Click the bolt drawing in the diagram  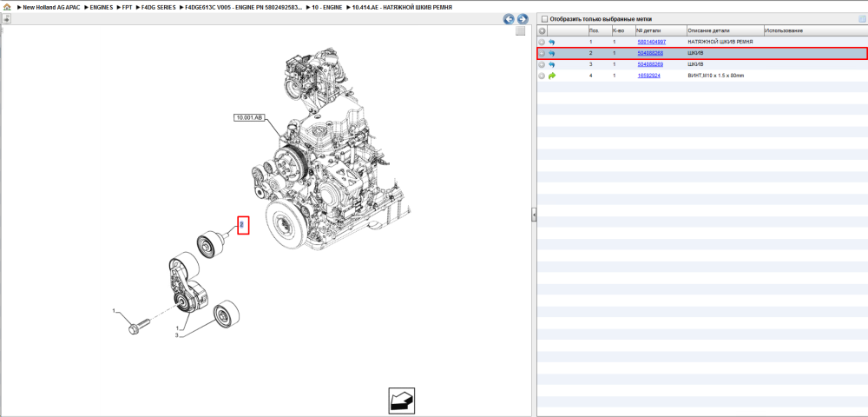tap(138, 326)
